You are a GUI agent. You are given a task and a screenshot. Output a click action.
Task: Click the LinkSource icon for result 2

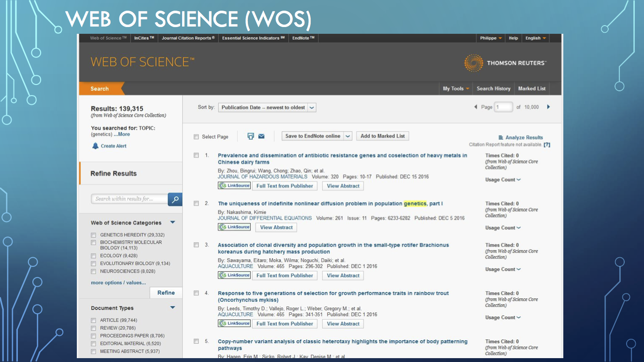pos(234,227)
